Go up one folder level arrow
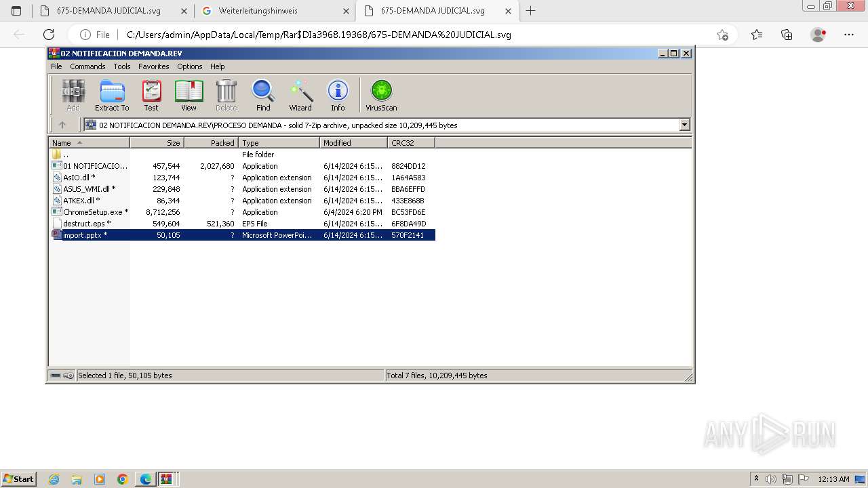The width and height of the screenshot is (868, 488). (x=62, y=125)
